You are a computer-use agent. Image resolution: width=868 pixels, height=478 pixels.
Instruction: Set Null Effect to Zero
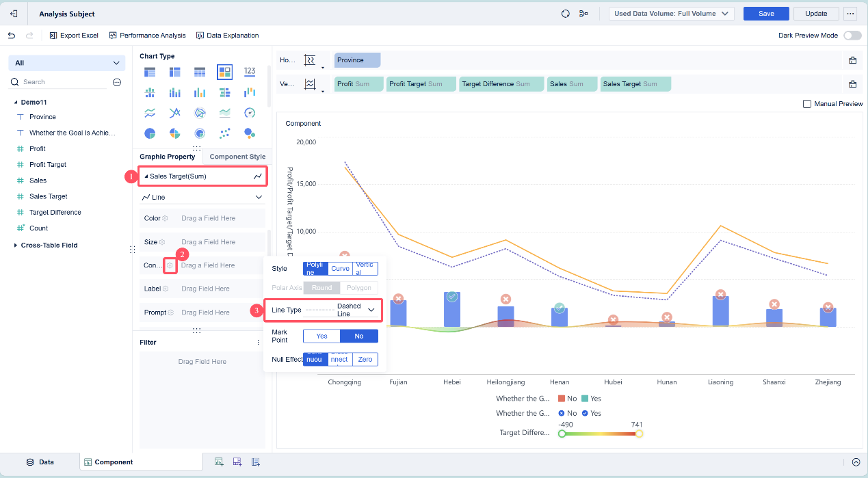pos(365,359)
